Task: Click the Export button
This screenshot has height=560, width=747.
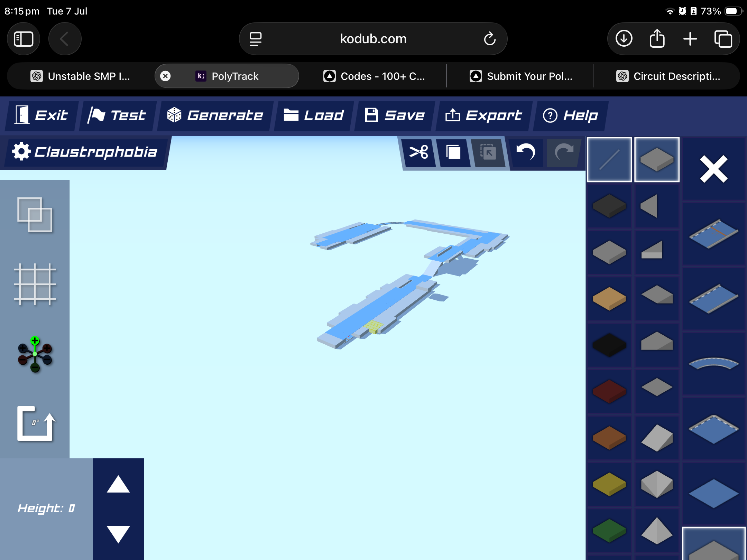Action: tap(483, 115)
